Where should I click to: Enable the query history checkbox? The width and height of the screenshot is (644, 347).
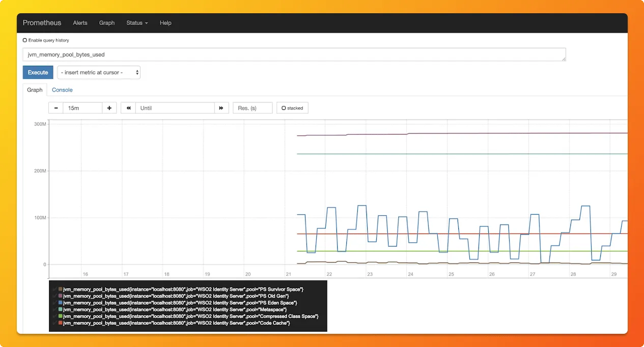coord(25,40)
